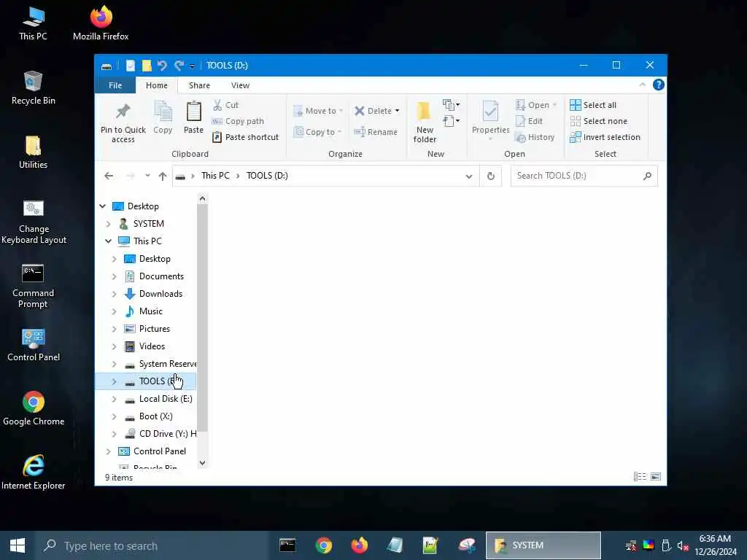Go Up one level arrow
Screen dimensions: 747x560
(x=163, y=176)
